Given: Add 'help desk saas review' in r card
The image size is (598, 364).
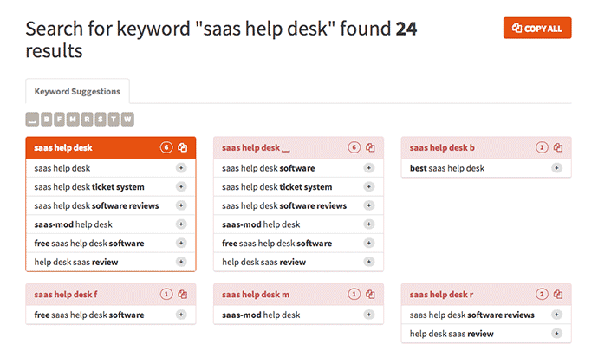Looking at the screenshot, I should pos(556,333).
